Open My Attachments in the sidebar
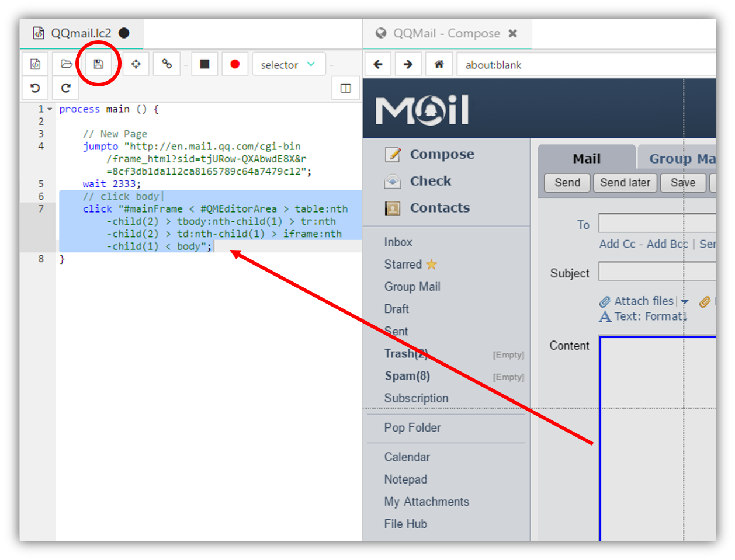Image resolution: width=735 pixels, height=560 pixels. click(x=427, y=501)
